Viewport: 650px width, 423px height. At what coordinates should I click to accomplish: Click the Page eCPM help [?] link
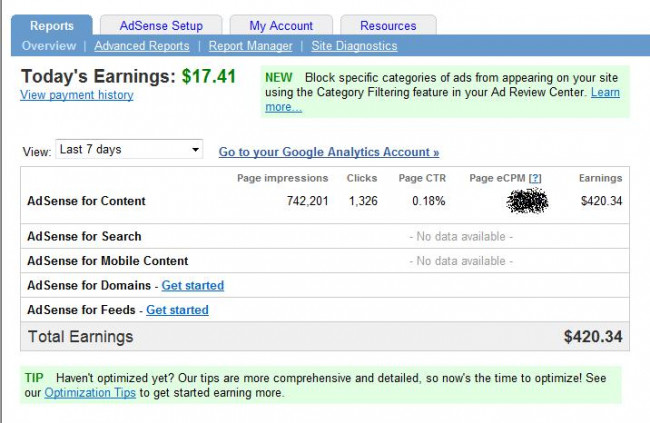tap(535, 178)
